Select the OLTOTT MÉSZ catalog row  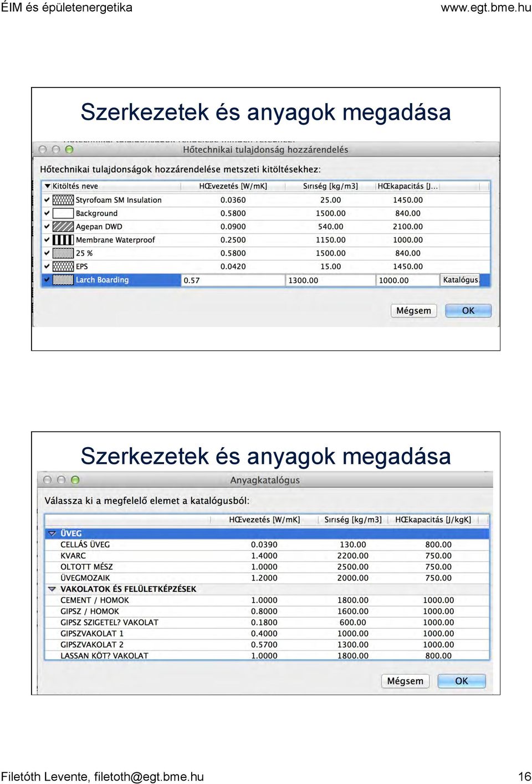pos(267,567)
